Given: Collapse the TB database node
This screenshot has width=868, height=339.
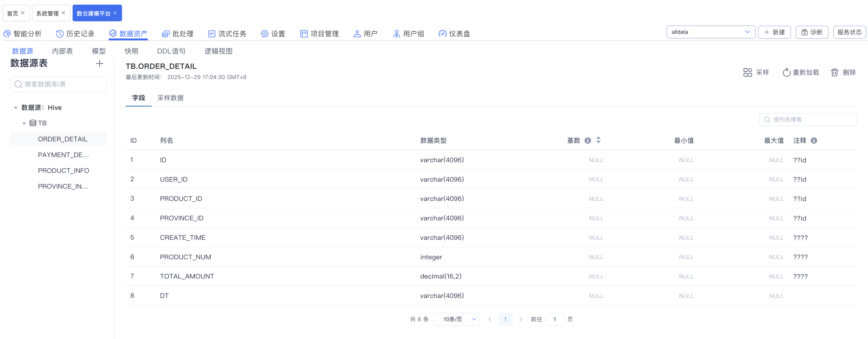Looking at the screenshot, I should pos(24,123).
